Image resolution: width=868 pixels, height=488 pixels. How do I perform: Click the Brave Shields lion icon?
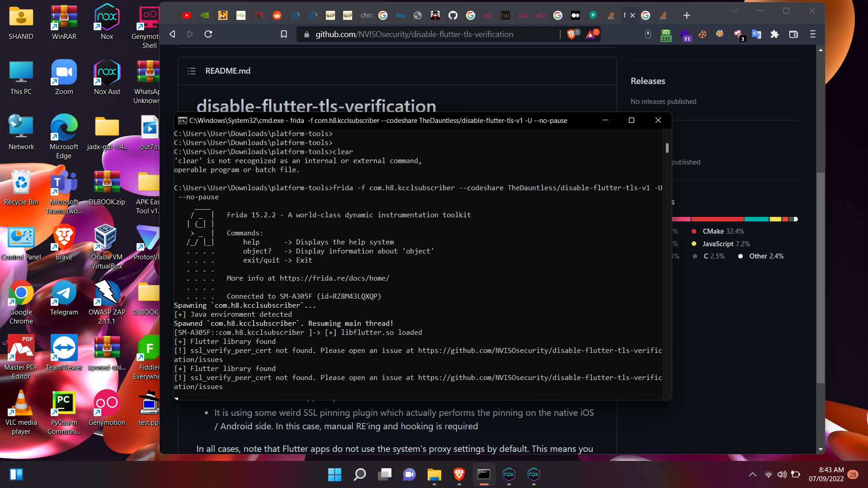572,34
